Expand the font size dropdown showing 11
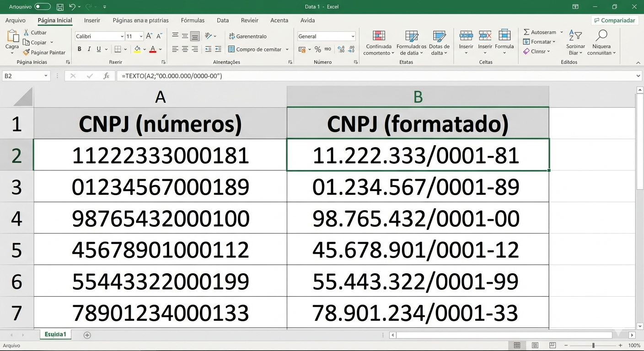644x351 pixels. (x=140, y=36)
